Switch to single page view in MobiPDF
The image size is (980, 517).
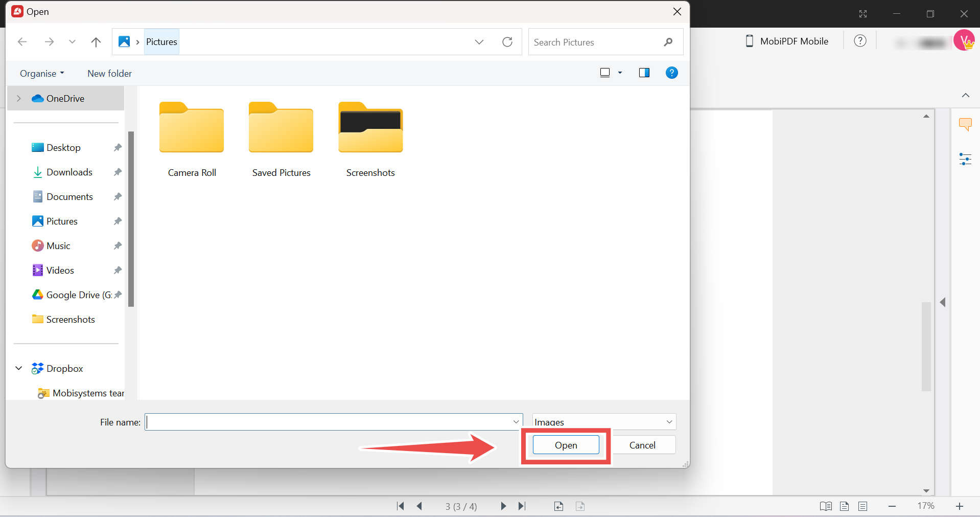[x=845, y=506]
